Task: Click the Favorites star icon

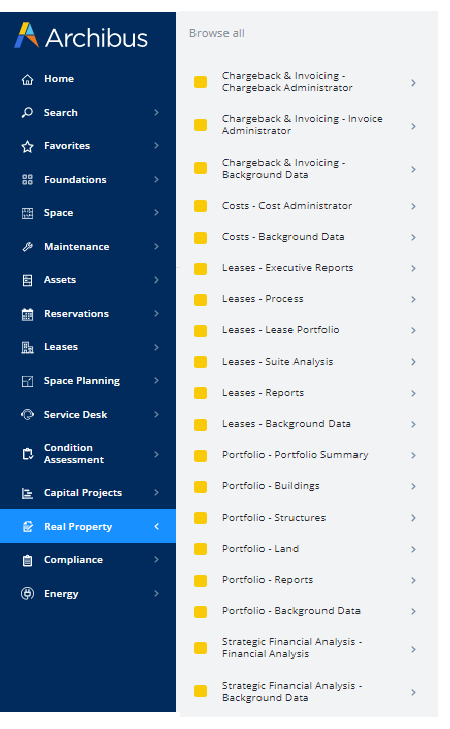Action: pos(27,146)
